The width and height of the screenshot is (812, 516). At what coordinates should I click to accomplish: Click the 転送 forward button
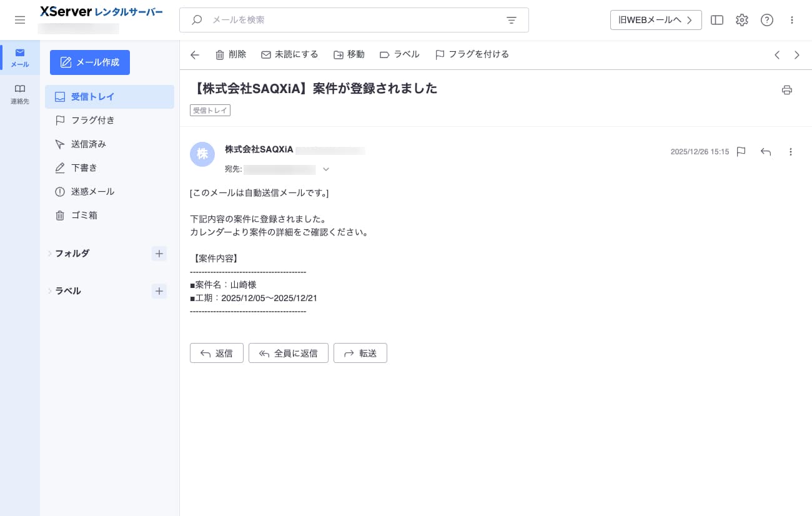tap(360, 353)
